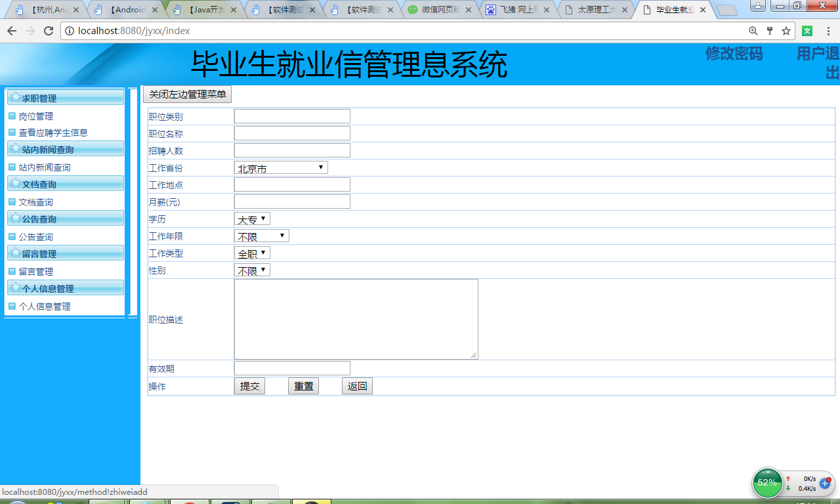Screen dimensions: 840x504
Task: Click the page info icon in address bar
Action: pos(69,30)
